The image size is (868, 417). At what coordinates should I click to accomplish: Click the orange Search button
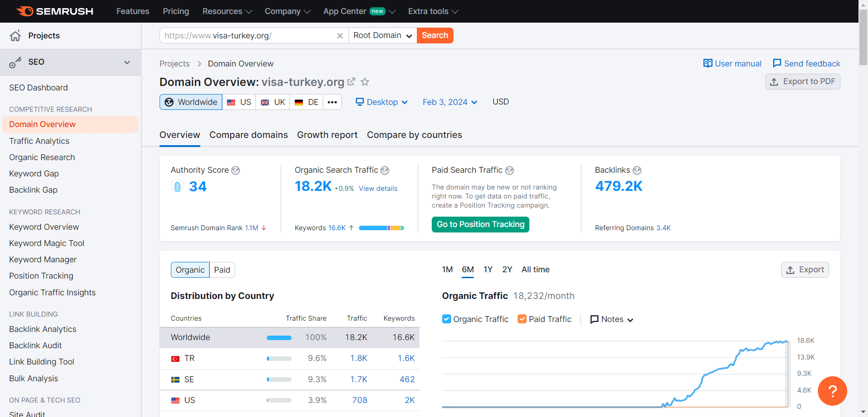pyautogui.click(x=435, y=36)
